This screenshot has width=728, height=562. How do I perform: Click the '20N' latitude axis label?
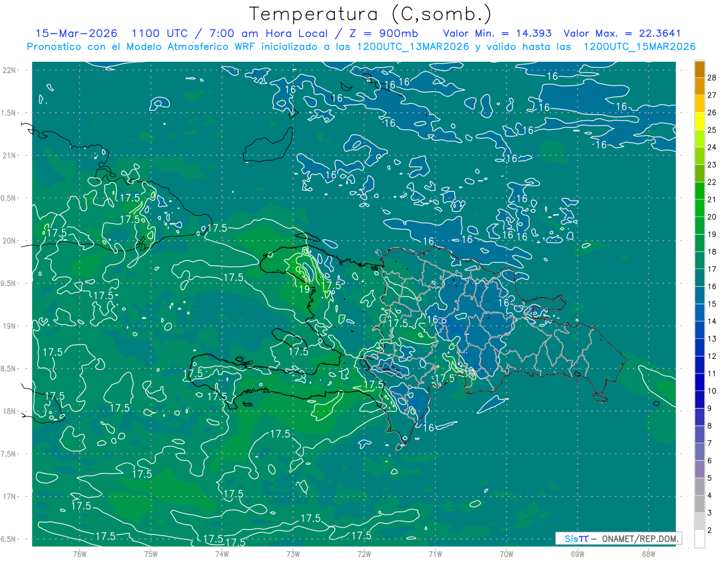pyautogui.click(x=9, y=241)
